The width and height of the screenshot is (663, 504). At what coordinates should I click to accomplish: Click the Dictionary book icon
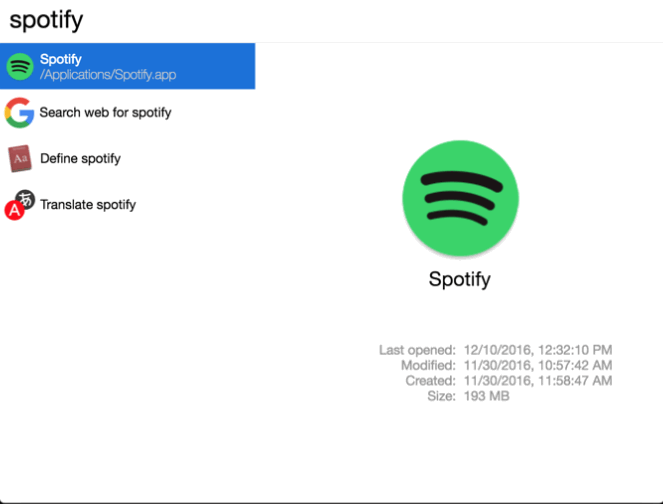pyautogui.click(x=20, y=159)
